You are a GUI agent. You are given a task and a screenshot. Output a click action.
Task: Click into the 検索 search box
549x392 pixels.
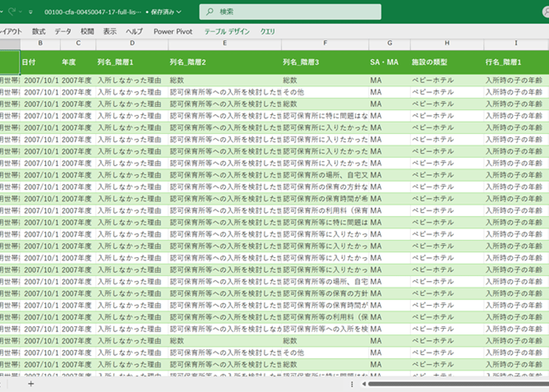[x=290, y=11]
